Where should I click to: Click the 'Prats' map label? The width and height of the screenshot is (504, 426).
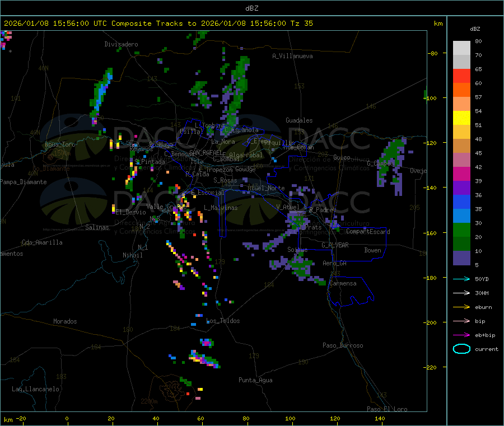[x=313, y=227]
